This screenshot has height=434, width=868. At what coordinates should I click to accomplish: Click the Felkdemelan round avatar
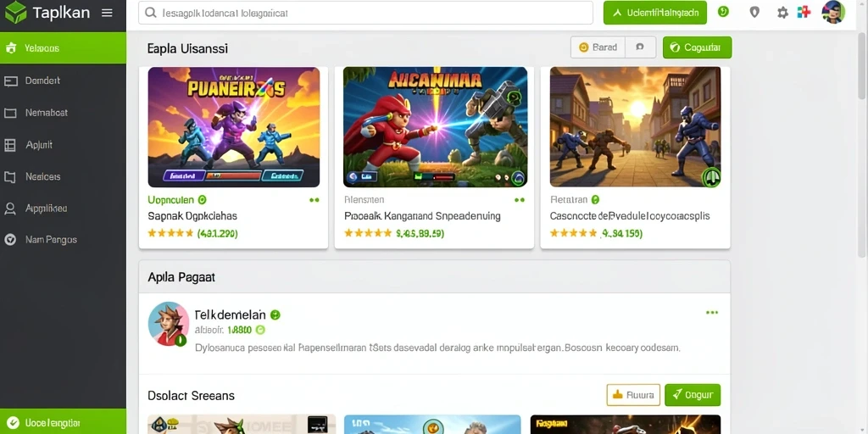coord(169,324)
